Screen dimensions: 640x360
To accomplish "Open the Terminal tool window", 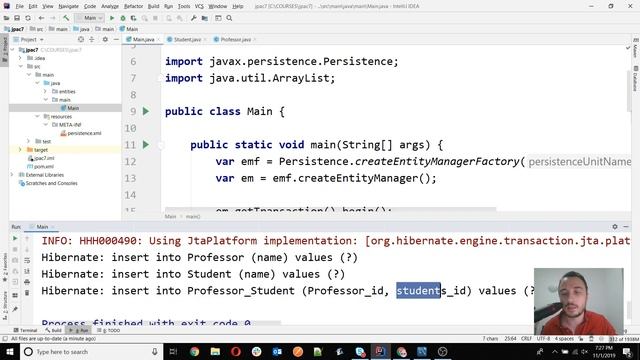I will 25,330.
